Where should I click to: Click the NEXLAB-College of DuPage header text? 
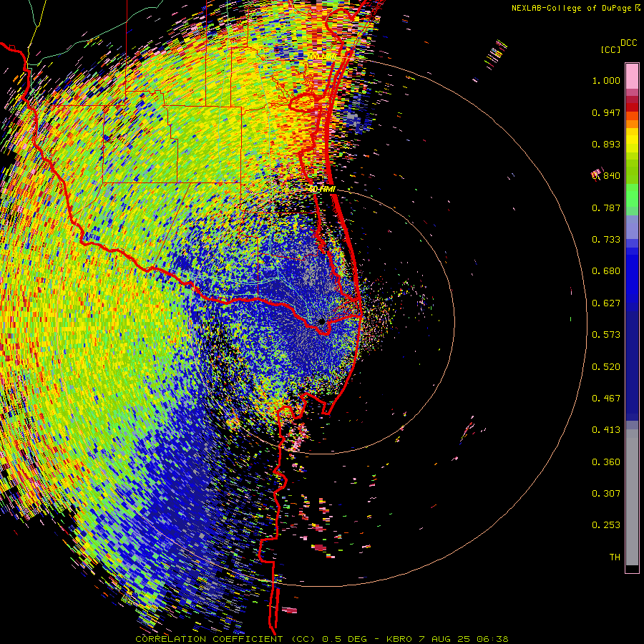pos(571,8)
